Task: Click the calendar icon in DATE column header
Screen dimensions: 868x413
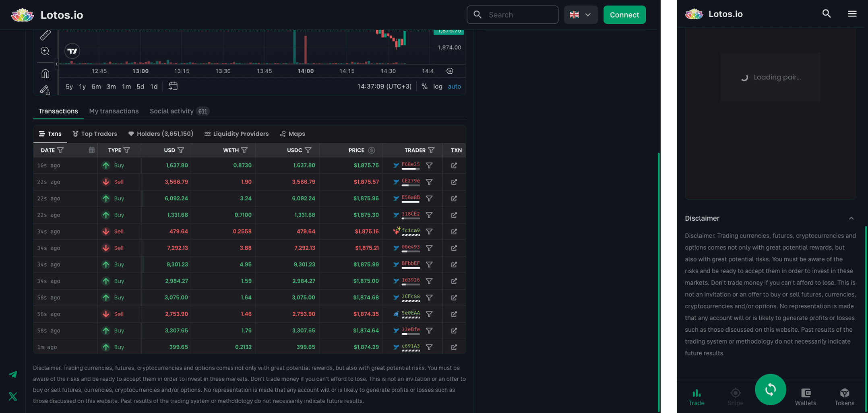Action: point(92,150)
